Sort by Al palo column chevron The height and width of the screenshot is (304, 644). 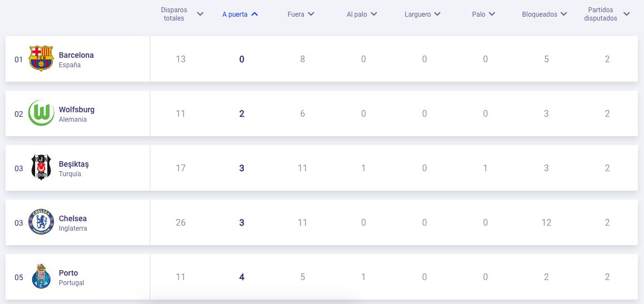point(374,14)
